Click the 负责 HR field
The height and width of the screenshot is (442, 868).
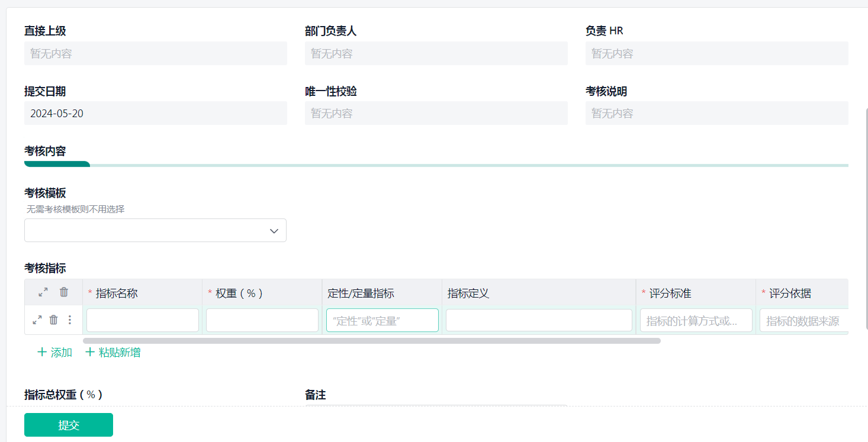click(x=717, y=53)
